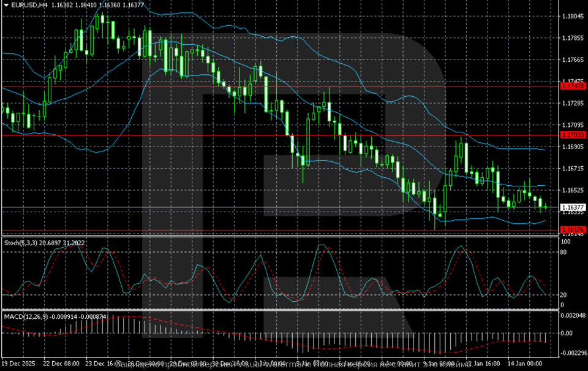Open the triangle menu beside EURUSD,H4
Image resolution: width=588 pixels, height=371 pixels.
click(x=5, y=5)
